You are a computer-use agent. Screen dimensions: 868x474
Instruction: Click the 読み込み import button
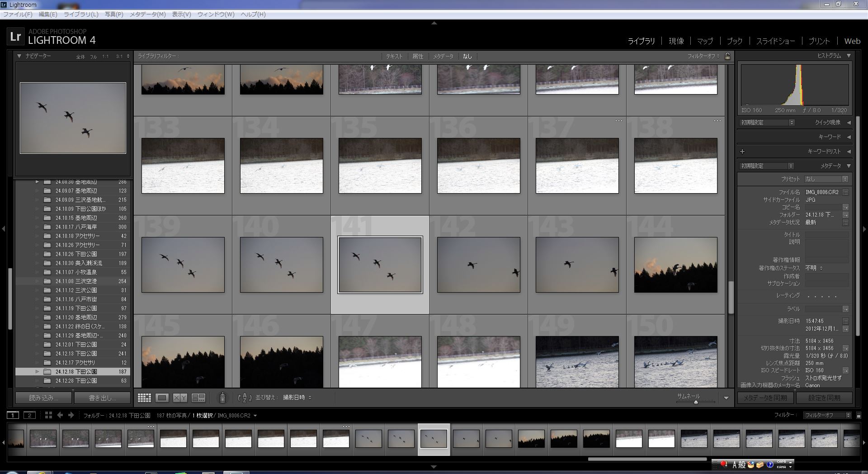click(43, 398)
